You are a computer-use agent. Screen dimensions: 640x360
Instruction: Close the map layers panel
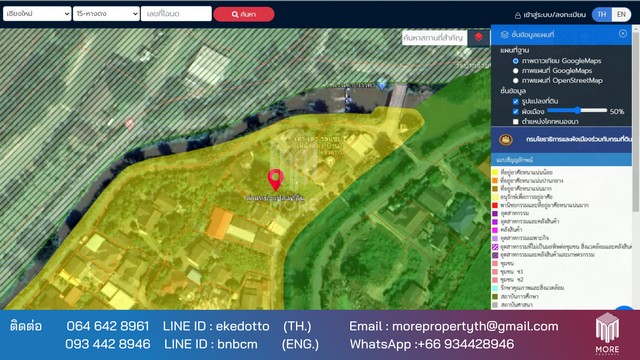click(x=622, y=33)
